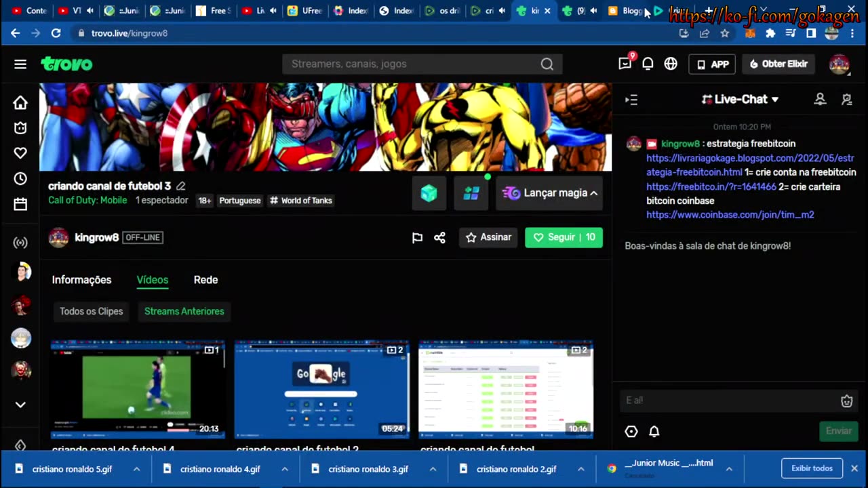Open cristiano ronaldo 2.gif download options
Viewport: 868px width, 488px height.
tap(581, 469)
